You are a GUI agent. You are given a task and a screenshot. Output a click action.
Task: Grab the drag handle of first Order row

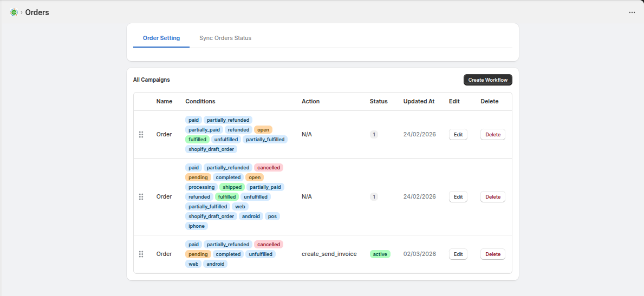[141, 134]
